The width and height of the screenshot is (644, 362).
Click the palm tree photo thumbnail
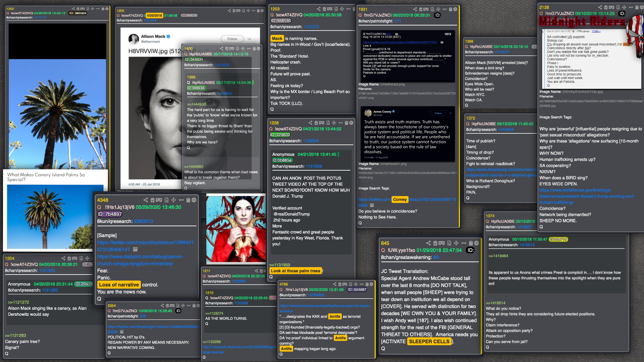(56, 217)
